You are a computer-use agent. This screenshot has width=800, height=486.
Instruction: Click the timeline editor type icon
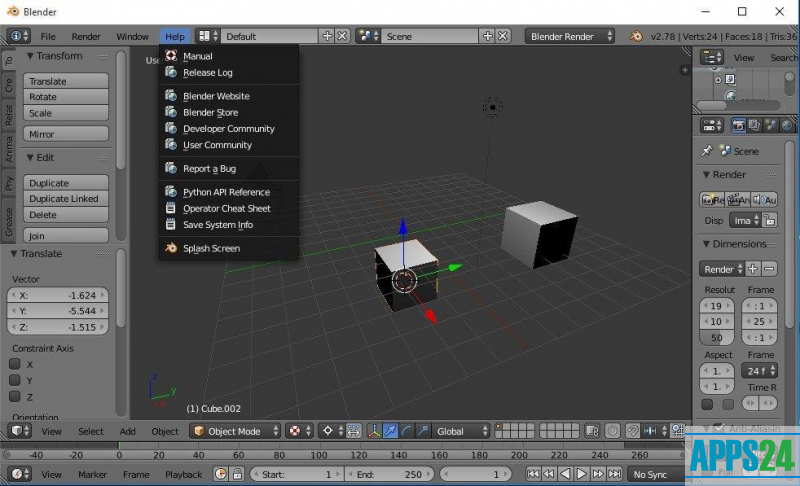pyautogui.click(x=20, y=474)
